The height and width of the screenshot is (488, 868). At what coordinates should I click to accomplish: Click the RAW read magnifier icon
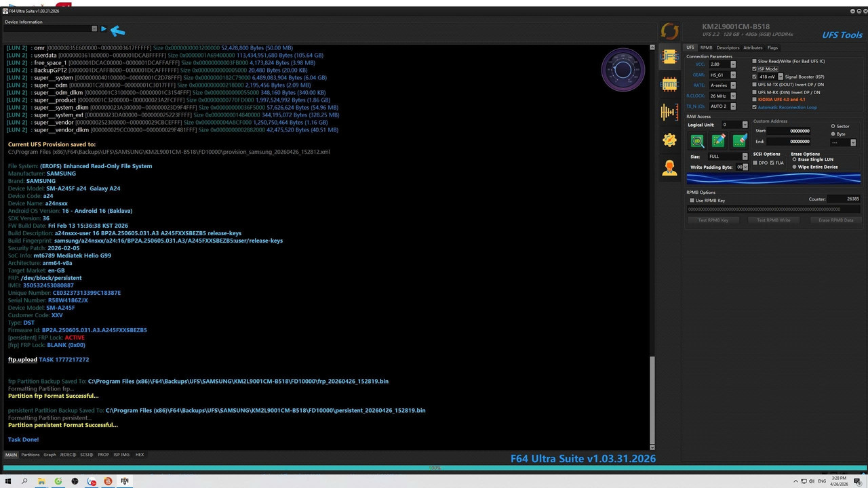697,140
